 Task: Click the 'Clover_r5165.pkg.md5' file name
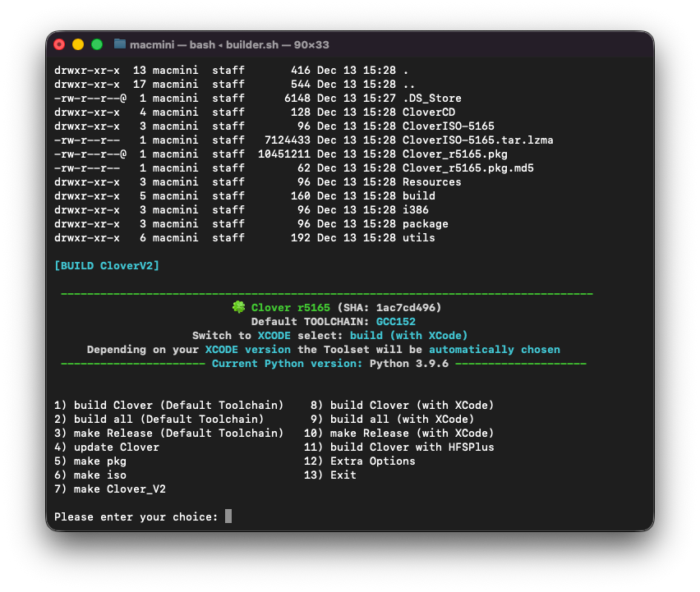467,168
